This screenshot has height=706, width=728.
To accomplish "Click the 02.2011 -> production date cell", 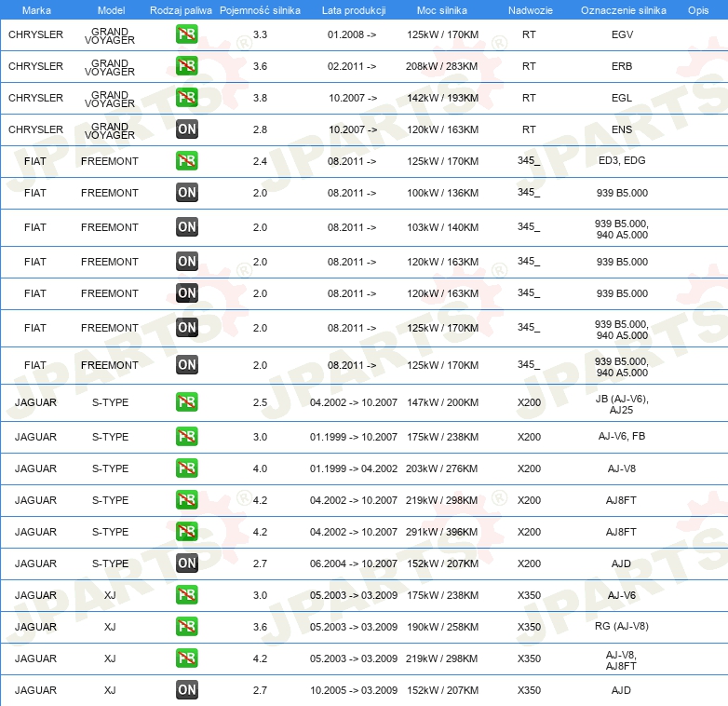I will (352, 66).
